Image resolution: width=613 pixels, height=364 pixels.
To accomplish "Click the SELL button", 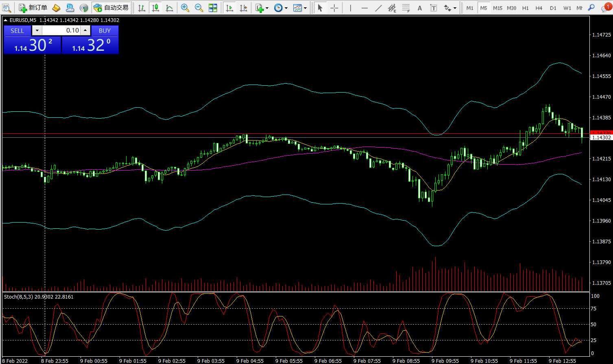I will point(17,30).
